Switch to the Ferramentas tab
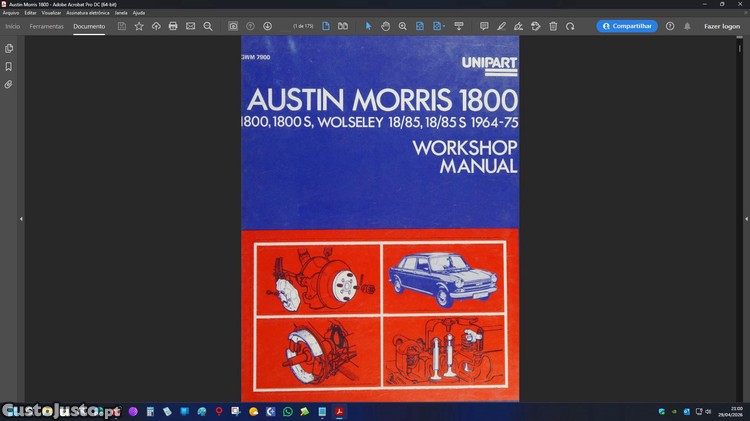The width and height of the screenshot is (750, 421). [46, 26]
